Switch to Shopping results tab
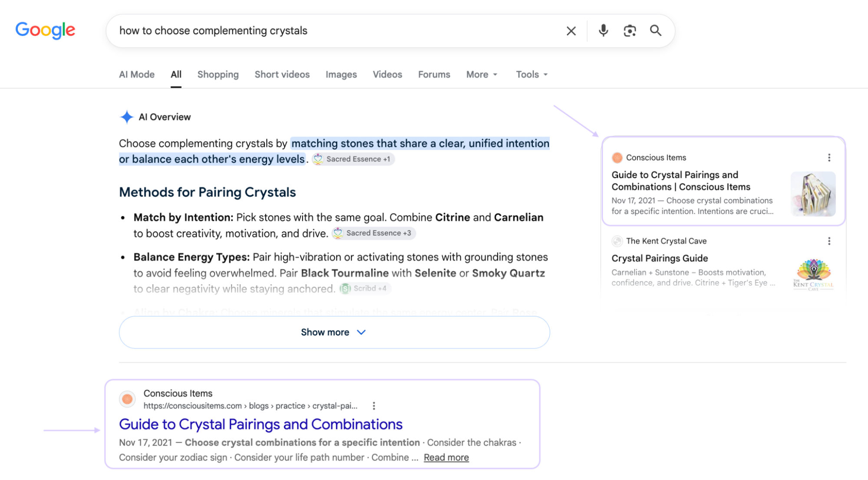The height and width of the screenshot is (480, 868). [x=218, y=75]
